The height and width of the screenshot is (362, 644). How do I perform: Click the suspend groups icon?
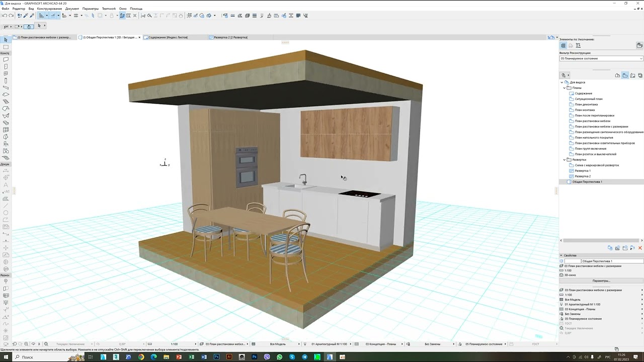pyautogui.click(x=122, y=16)
